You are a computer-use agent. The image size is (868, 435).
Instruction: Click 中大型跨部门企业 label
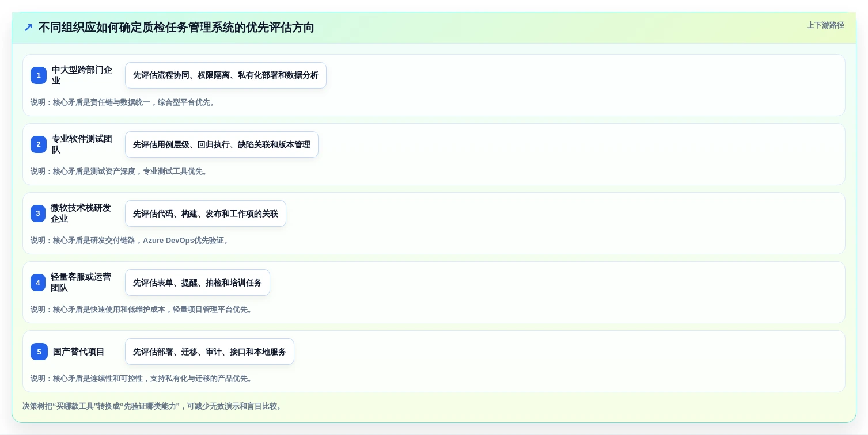(x=82, y=75)
